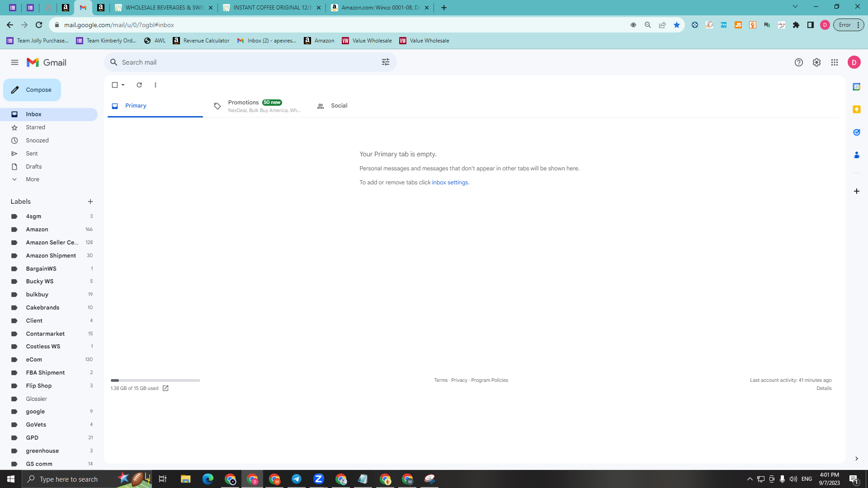The height and width of the screenshot is (488, 868).
Task: Get add-ons plus icon in side panel
Action: click(x=856, y=191)
